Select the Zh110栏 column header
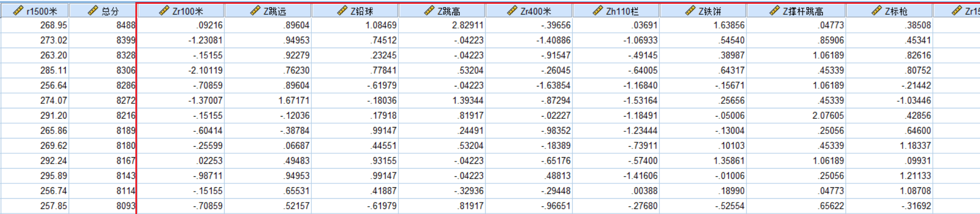This screenshot has width=980, height=214. [616, 10]
